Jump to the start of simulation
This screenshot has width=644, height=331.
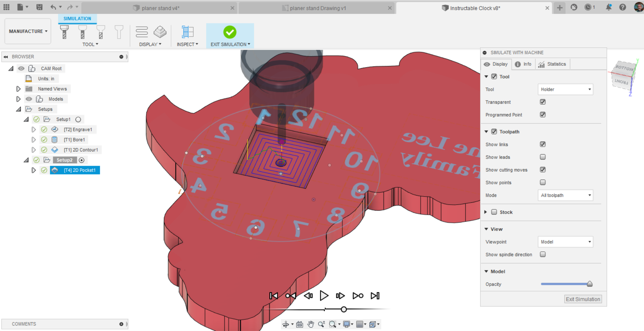click(x=274, y=296)
